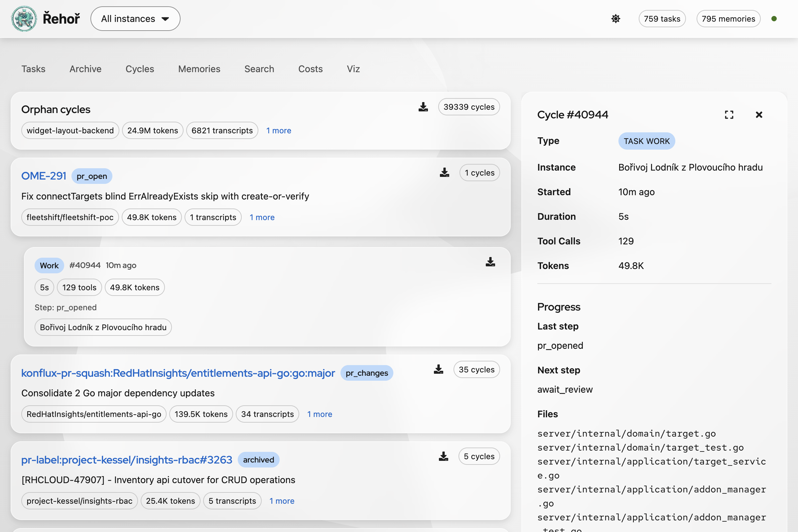This screenshot has width=798, height=532.
Task: Select the Cycle #40944 panel title
Action: coord(573,115)
